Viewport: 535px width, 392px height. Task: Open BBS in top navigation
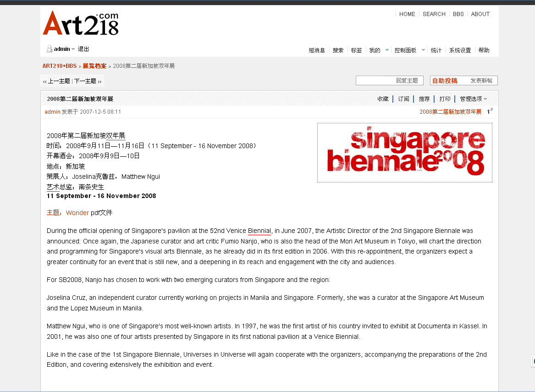point(458,14)
